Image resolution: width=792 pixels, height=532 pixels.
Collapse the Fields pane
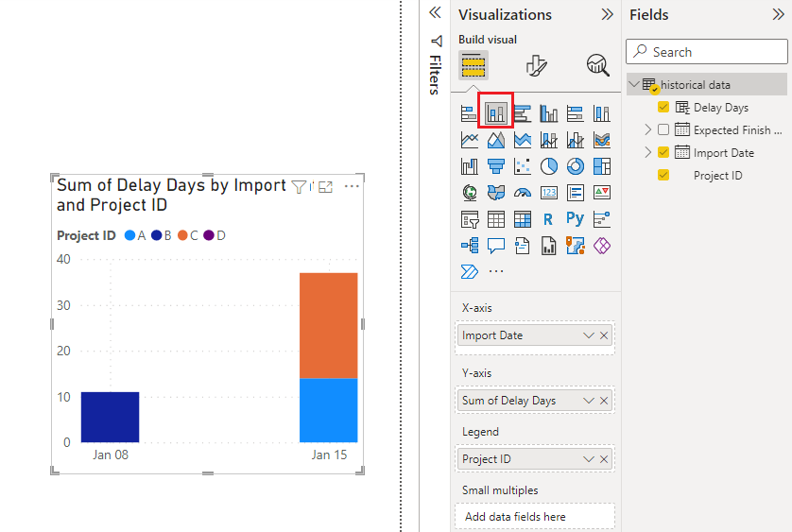pyautogui.click(x=779, y=14)
